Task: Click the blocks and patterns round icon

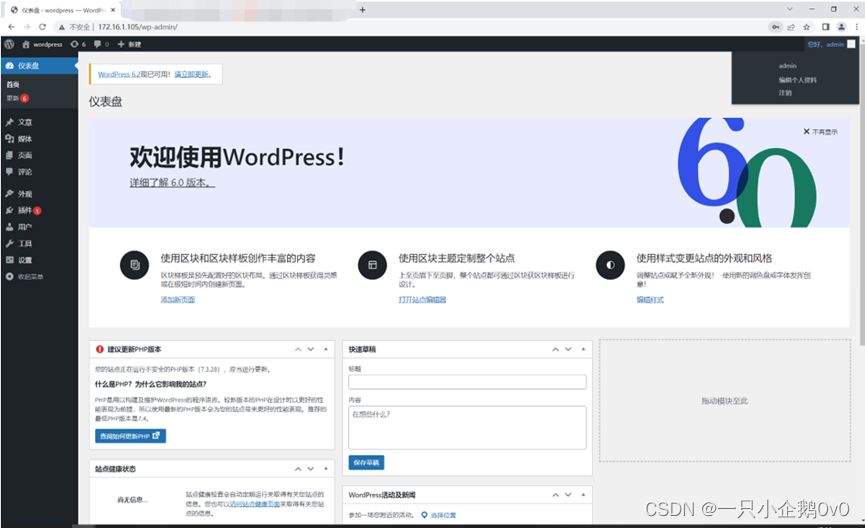Action: pyautogui.click(x=135, y=265)
